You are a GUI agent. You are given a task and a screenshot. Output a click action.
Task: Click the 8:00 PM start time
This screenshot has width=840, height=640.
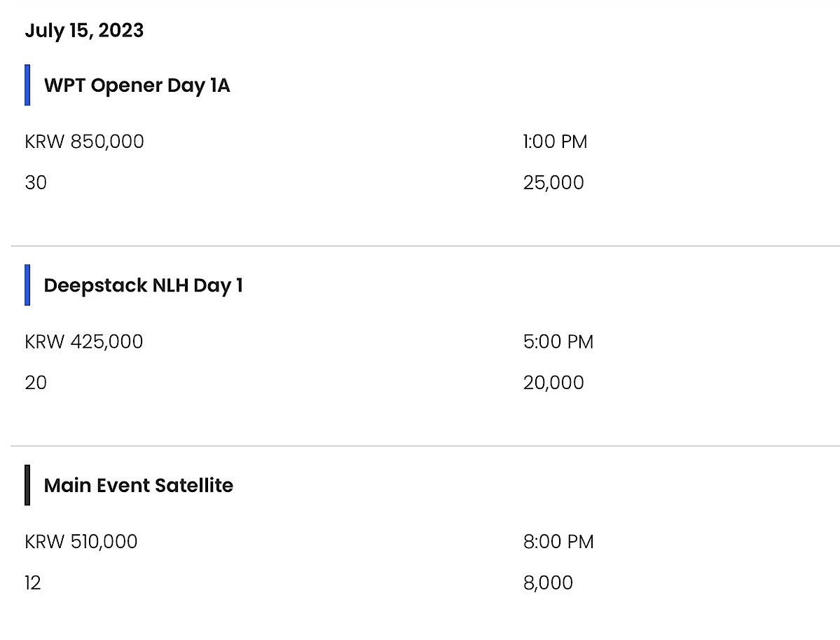[x=558, y=541]
